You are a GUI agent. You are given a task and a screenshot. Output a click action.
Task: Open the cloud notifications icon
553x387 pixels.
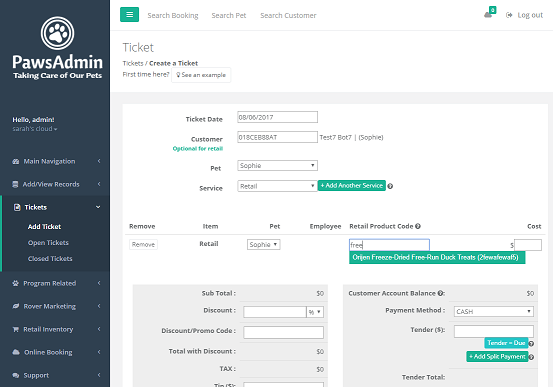click(x=488, y=14)
